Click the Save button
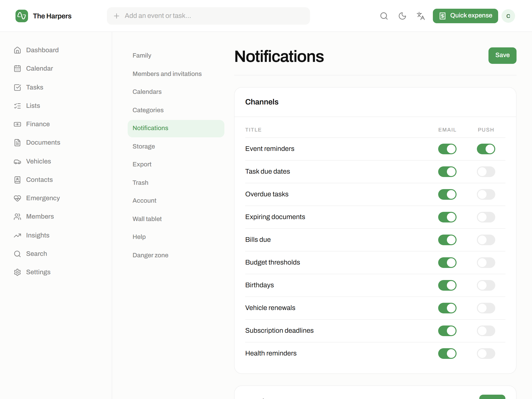532x399 pixels. point(502,56)
